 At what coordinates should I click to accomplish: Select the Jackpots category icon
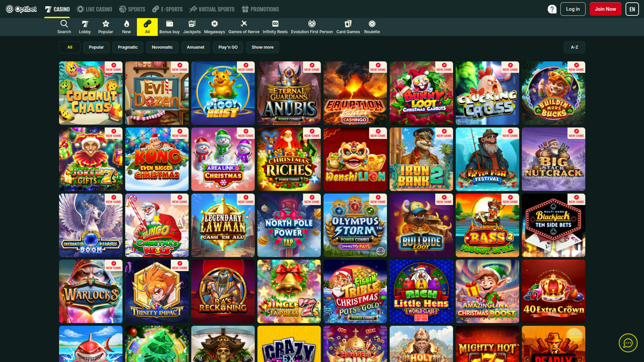click(x=192, y=27)
